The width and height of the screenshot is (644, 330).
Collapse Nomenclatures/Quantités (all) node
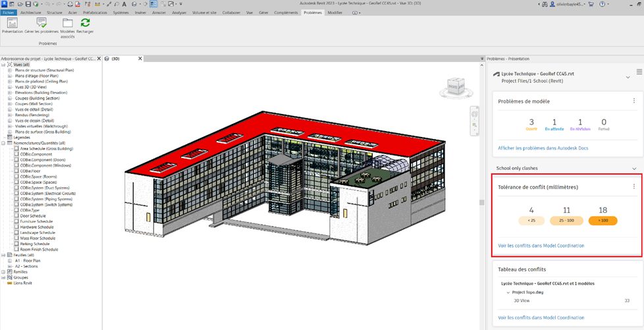(3, 143)
